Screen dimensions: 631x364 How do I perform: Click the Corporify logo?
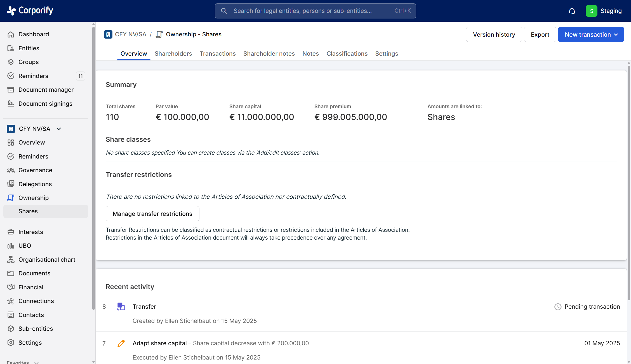[x=30, y=11]
